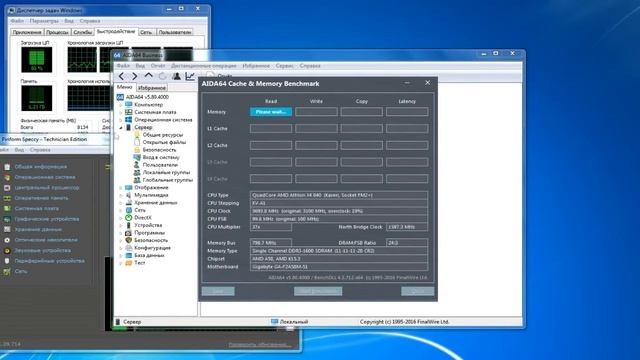Click the Безопасность lock icon under Сервер

point(137,150)
